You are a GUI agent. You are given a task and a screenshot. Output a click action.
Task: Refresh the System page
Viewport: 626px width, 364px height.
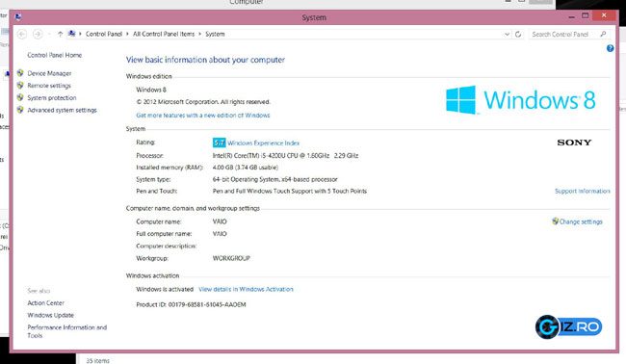(518, 35)
